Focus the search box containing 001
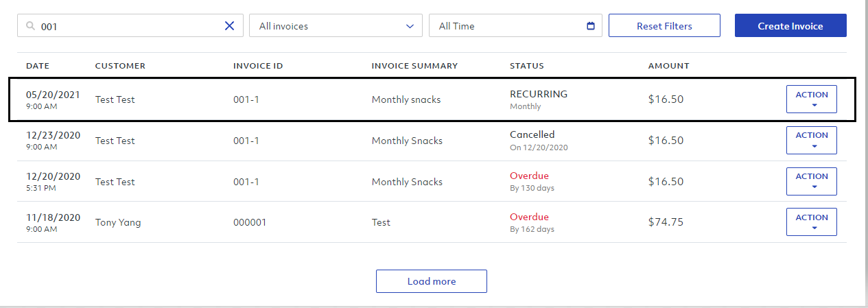 click(130, 26)
